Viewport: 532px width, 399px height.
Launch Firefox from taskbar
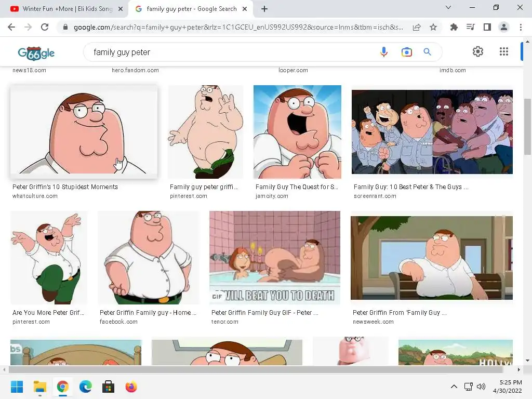point(131,387)
